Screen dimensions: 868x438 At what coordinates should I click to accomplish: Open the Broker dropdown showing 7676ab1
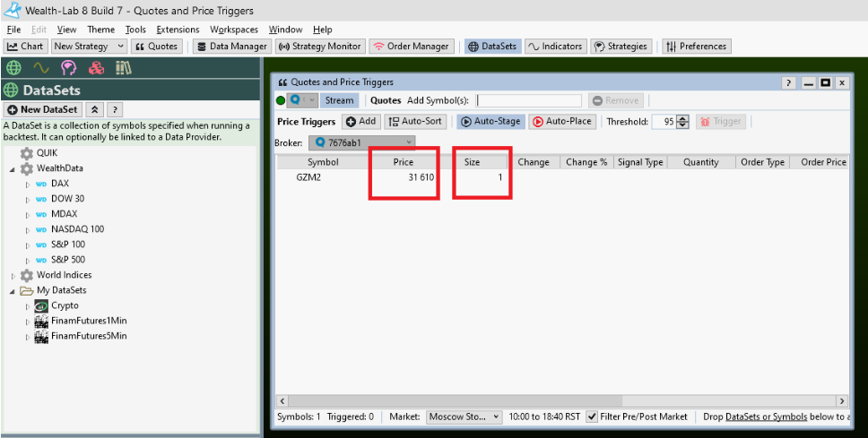tap(362, 142)
